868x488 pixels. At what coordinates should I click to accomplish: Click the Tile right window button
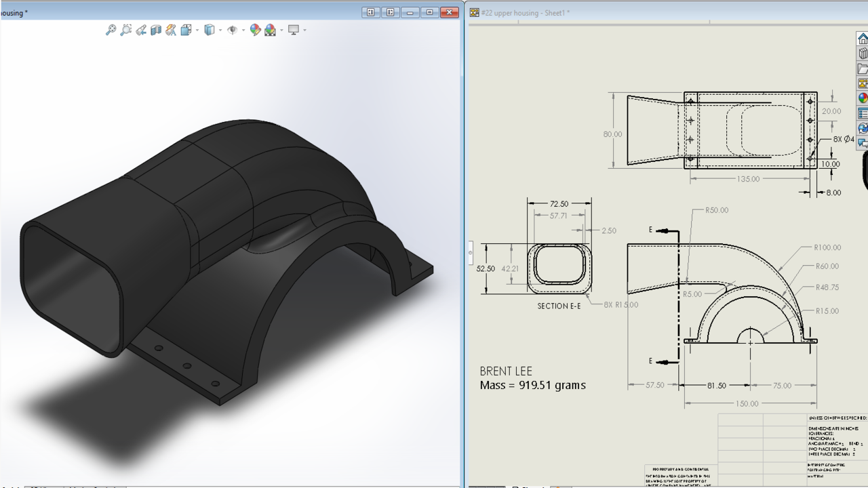(x=390, y=12)
